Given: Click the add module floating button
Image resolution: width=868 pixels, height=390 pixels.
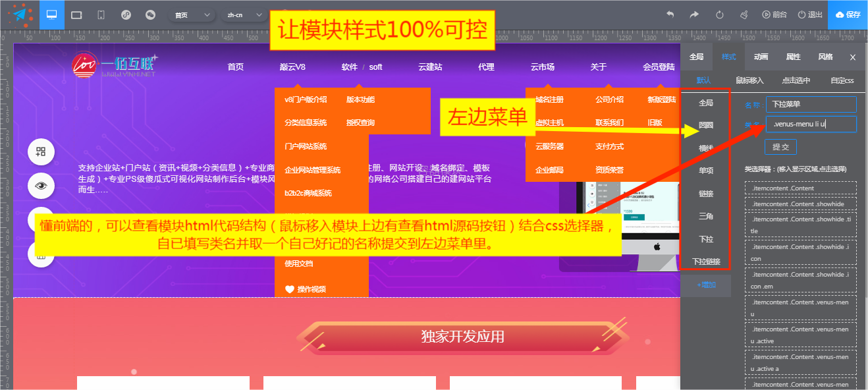Looking at the screenshot, I should tap(41, 152).
